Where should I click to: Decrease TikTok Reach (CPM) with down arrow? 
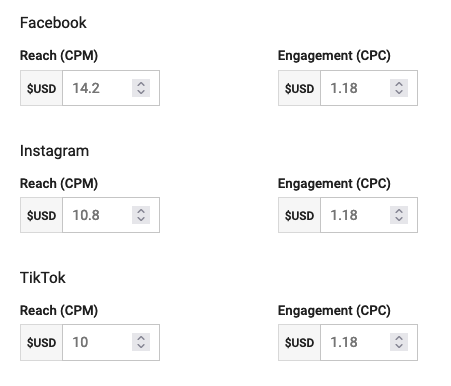point(141,346)
